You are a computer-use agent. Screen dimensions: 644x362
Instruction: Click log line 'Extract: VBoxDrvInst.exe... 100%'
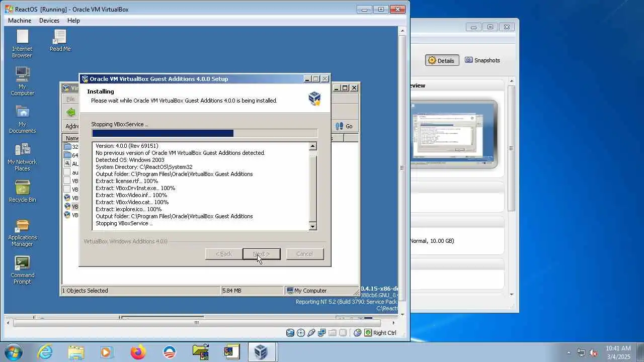pyautogui.click(x=135, y=188)
